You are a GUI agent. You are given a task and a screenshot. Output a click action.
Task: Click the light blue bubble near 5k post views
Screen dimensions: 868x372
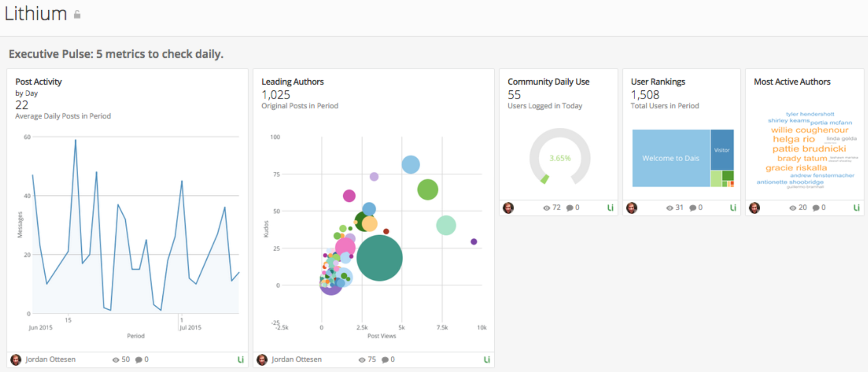[411, 164]
